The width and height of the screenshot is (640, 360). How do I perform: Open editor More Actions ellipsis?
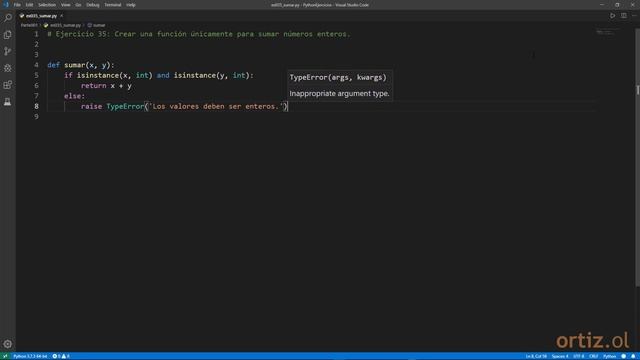pos(634,16)
